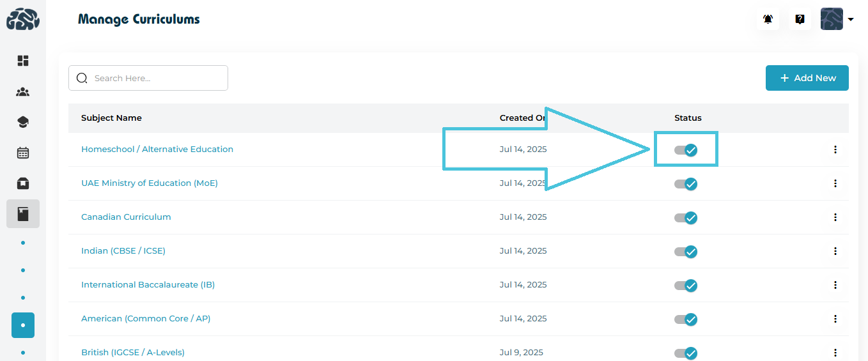Open the dashboard grid icon in sidebar
This screenshot has width=868, height=361.
click(23, 61)
